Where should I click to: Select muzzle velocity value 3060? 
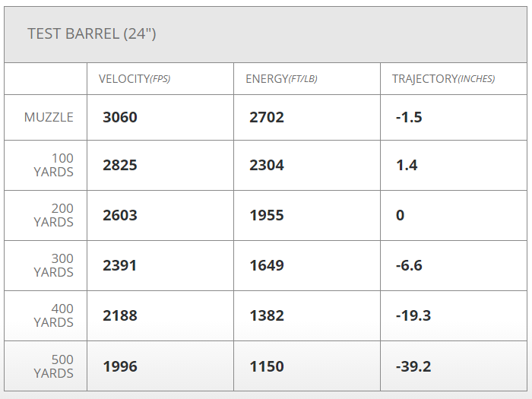pos(120,117)
